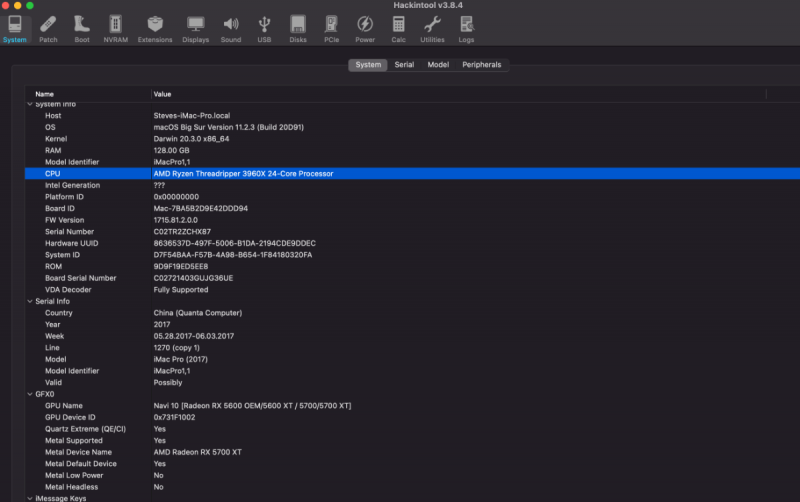Open the Utilities wrench icon
The image size is (800, 502).
click(432, 28)
